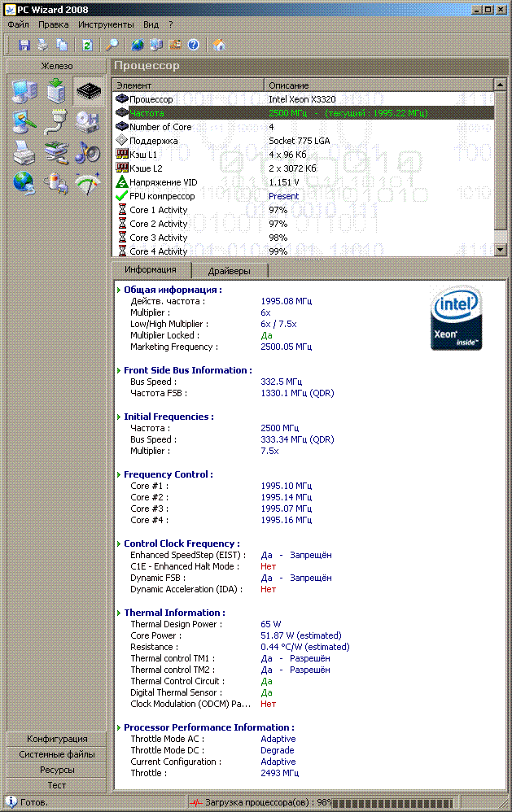Click the Save floppy disk toolbar icon
The width and height of the screenshot is (512, 812).
pyautogui.click(x=24, y=45)
